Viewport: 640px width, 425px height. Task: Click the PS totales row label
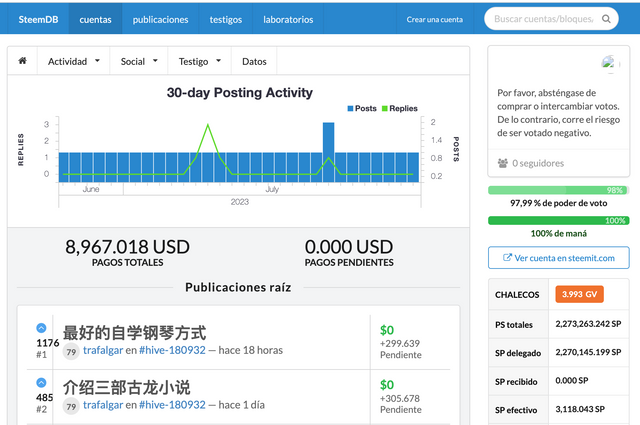[514, 325]
